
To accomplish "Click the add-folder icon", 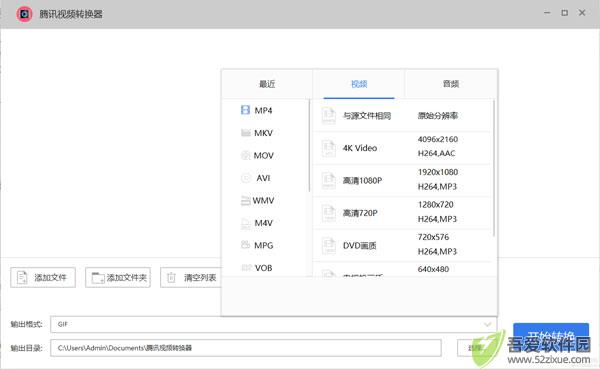I will pyautogui.click(x=98, y=278).
